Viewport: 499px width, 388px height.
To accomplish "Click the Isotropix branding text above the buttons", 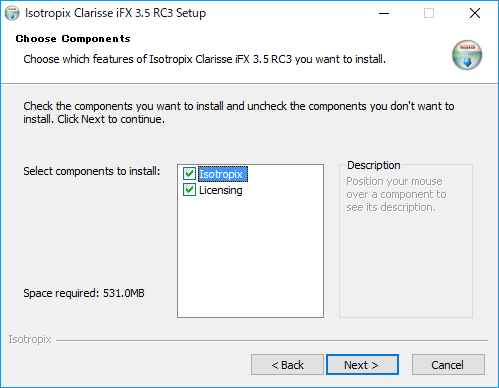I will point(30,339).
